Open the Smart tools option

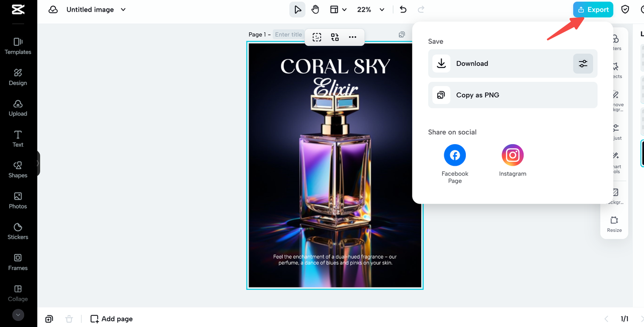point(615,162)
